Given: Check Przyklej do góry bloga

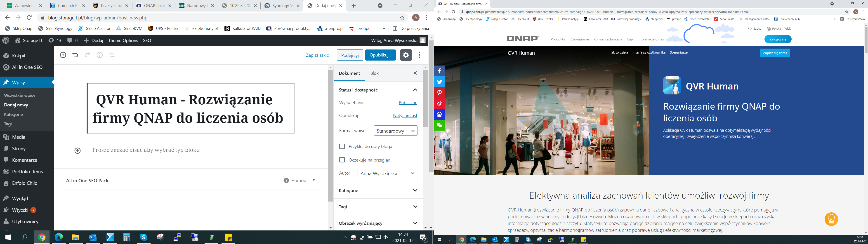Looking at the screenshot, I should 342,146.
